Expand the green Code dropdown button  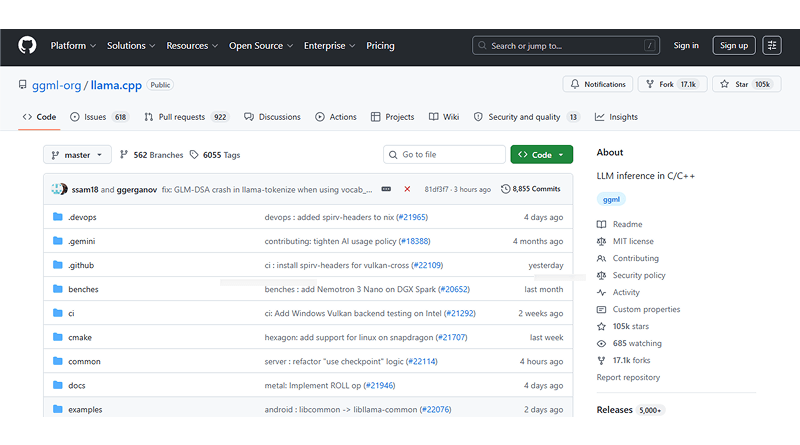tap(541, 155)
